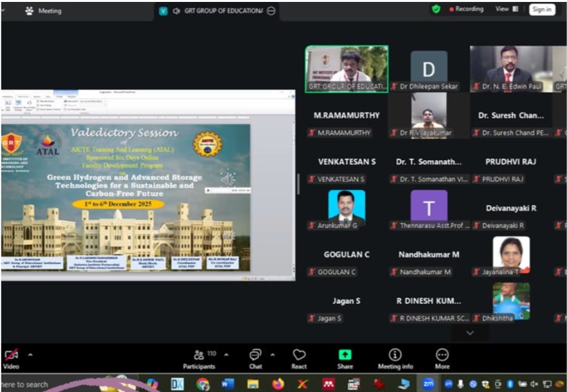Viewport: 567px width, 392px height.
Task: Expand the Chat options caret
Action: coord(273,355)
